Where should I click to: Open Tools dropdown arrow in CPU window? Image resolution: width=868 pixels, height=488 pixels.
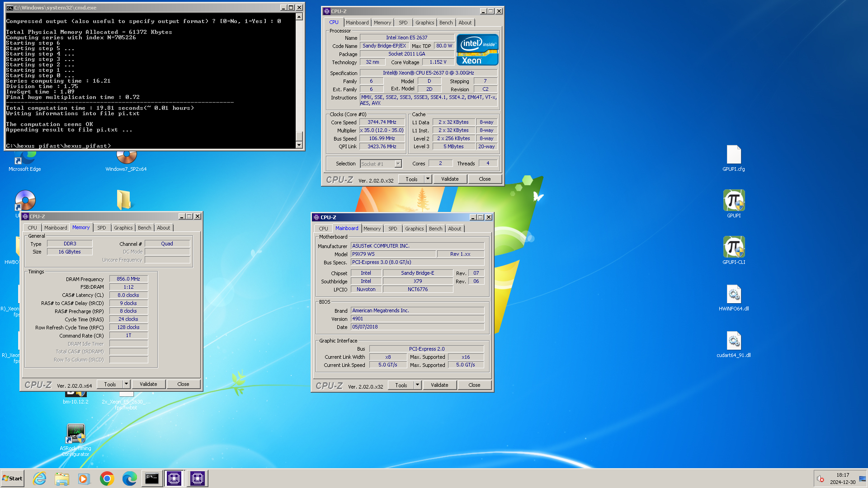coord(428,179)
